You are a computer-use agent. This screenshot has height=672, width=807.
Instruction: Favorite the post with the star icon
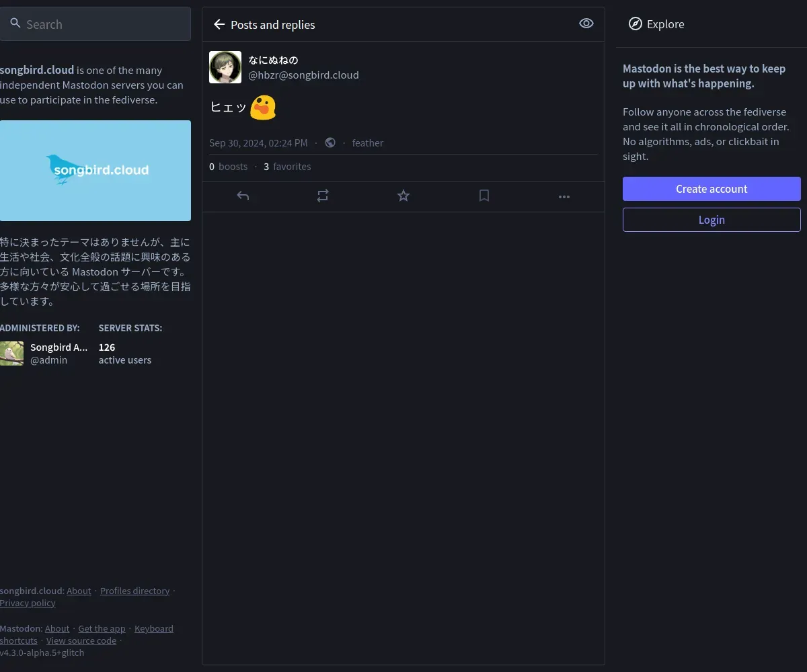pyautogui.click(x=403, y=196)
